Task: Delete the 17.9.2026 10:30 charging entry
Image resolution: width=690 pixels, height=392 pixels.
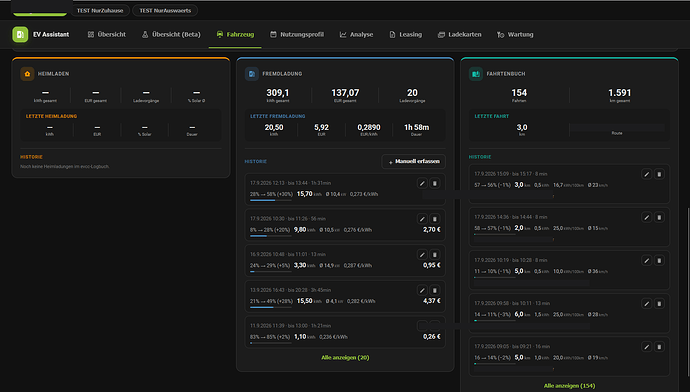Action: coord(434,219)
